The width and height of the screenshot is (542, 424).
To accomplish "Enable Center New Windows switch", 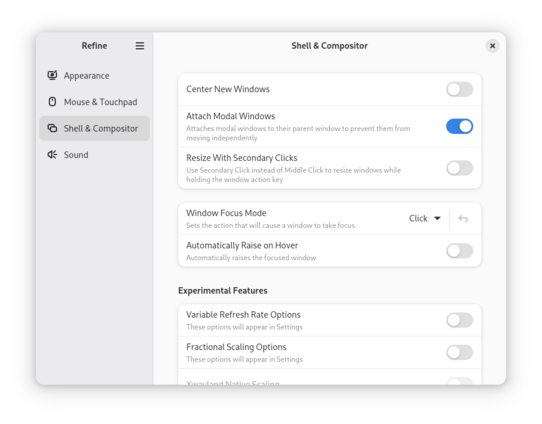I will 459,89.
